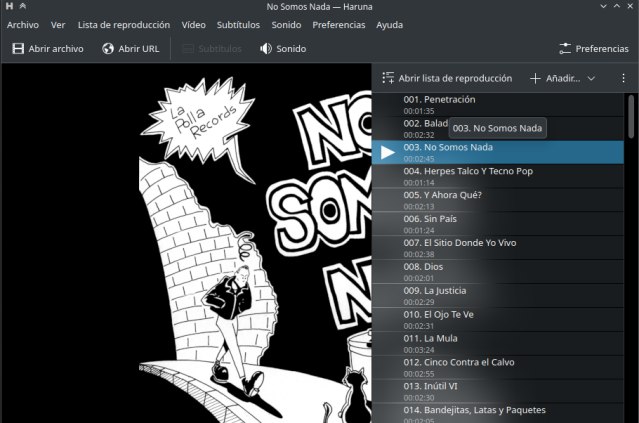Click Abrir lista de reproducción button
This screenshot has width=639, height=423.
[x=447, y=78]
